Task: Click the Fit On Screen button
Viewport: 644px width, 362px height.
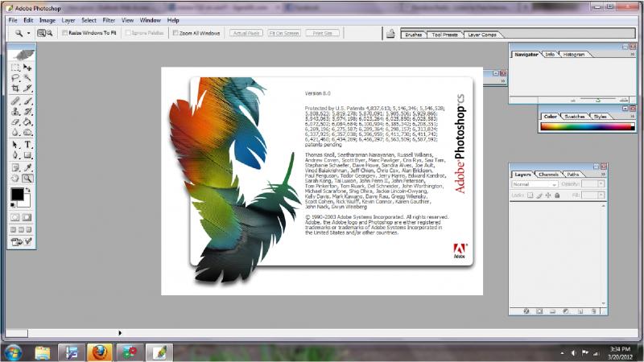Action: [x=284, y=33]
